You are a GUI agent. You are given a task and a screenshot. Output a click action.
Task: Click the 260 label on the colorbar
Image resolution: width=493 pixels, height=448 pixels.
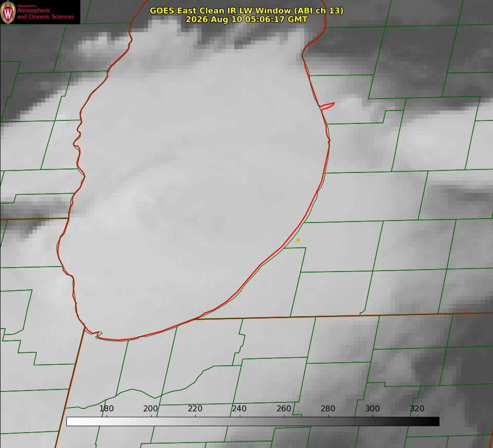click(283, 408)
